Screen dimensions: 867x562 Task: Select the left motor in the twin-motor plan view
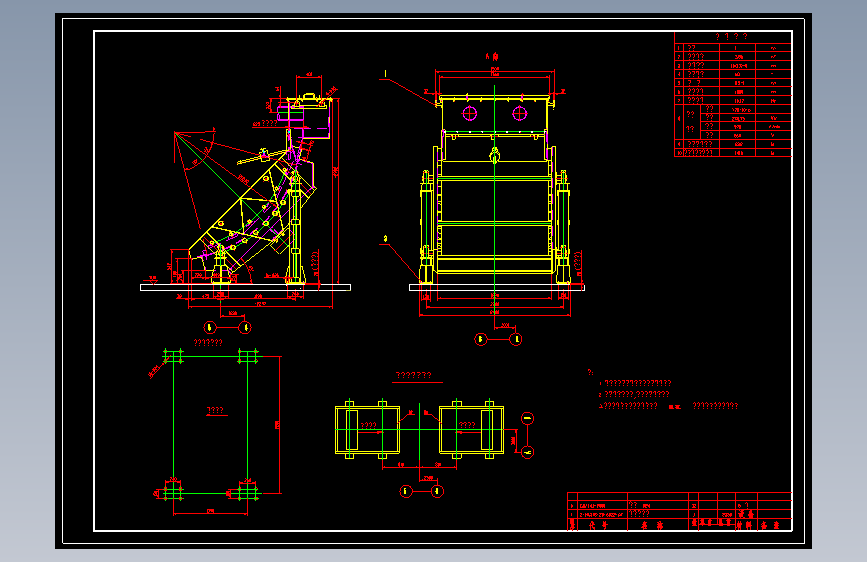click(367, 430)
